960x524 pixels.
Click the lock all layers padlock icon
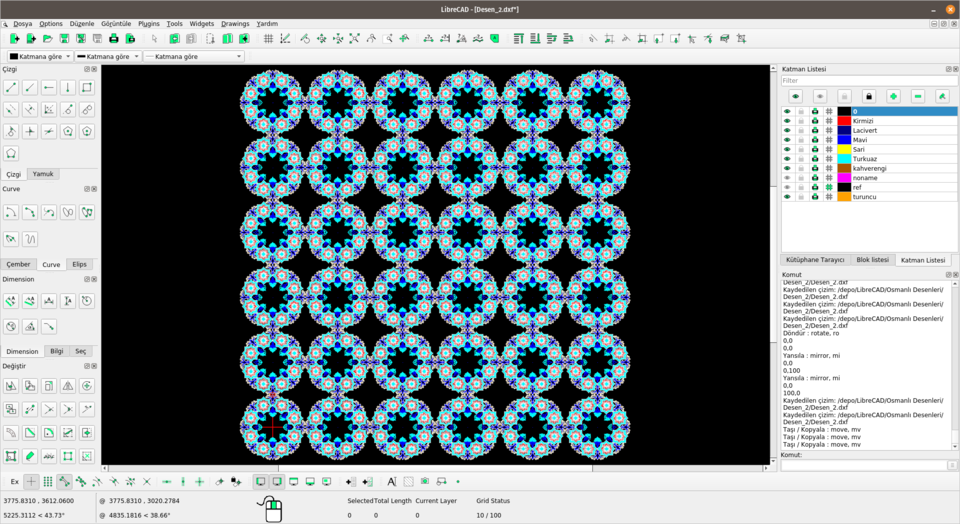pyautogui.click(x=869, y=96)
